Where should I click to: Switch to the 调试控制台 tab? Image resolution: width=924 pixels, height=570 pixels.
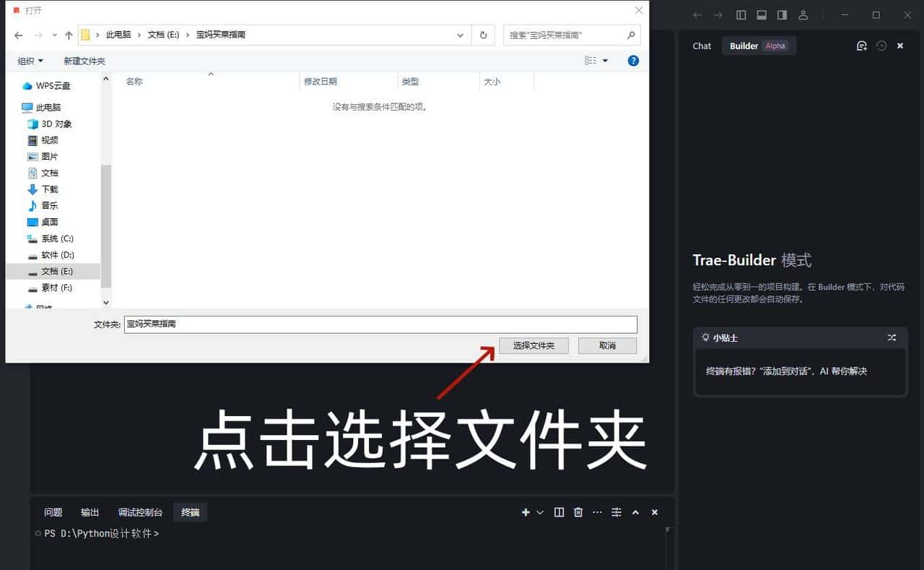pyautogui.click(x=139, y=512)
